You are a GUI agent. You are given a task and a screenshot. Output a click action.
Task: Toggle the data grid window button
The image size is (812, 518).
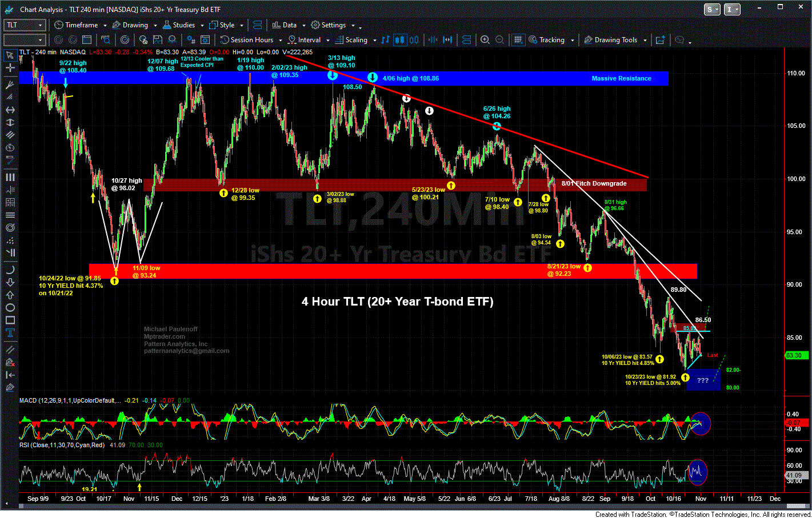pos(518,40)
